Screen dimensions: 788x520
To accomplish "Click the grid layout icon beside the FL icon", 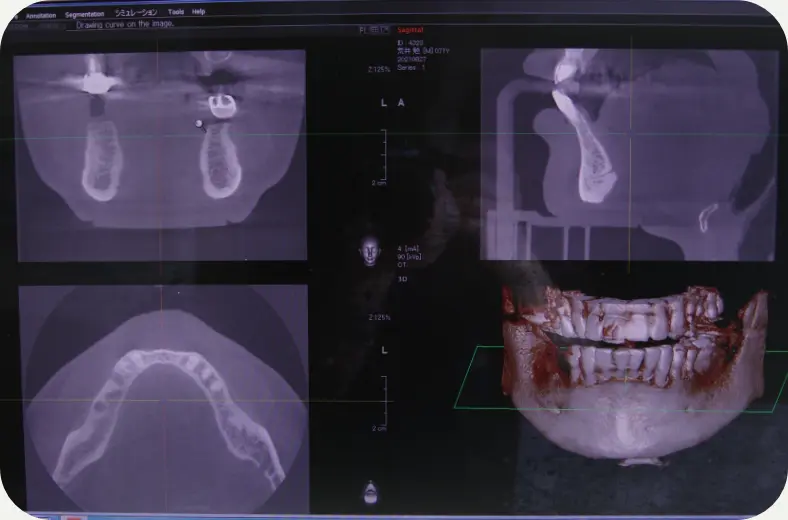I will [x=374, y=30].
